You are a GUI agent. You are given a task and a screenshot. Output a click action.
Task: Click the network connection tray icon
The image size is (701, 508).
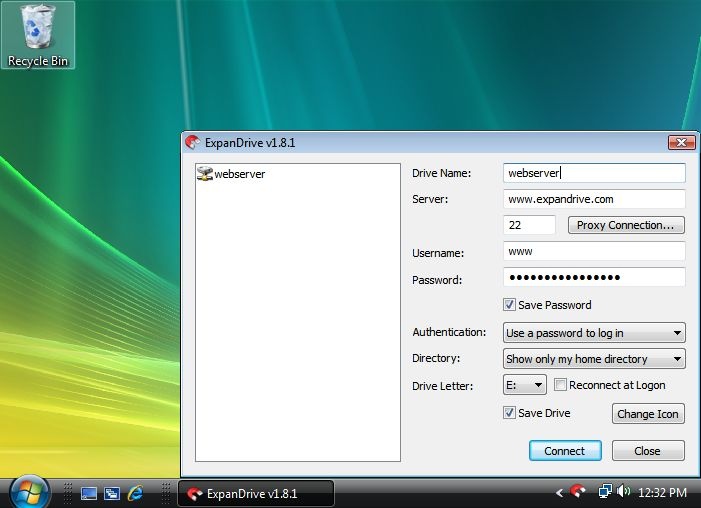[x=605, y=491]
